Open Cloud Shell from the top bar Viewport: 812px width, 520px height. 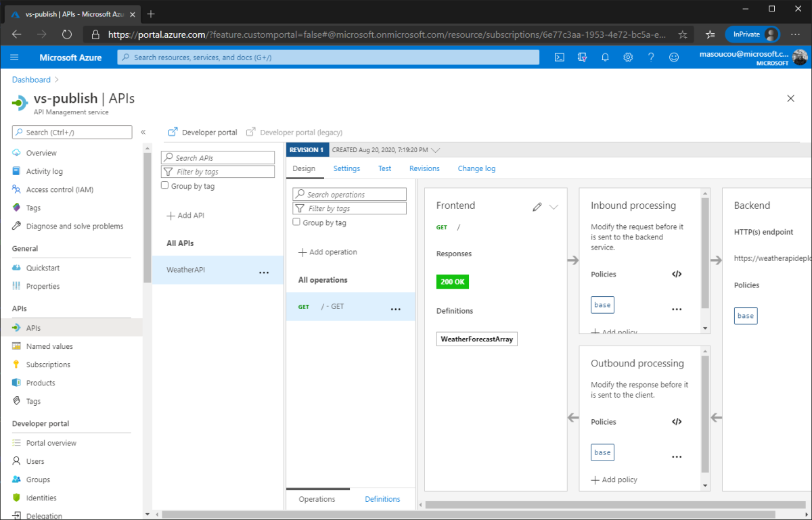pyautogui.click(x=560, y=57)
